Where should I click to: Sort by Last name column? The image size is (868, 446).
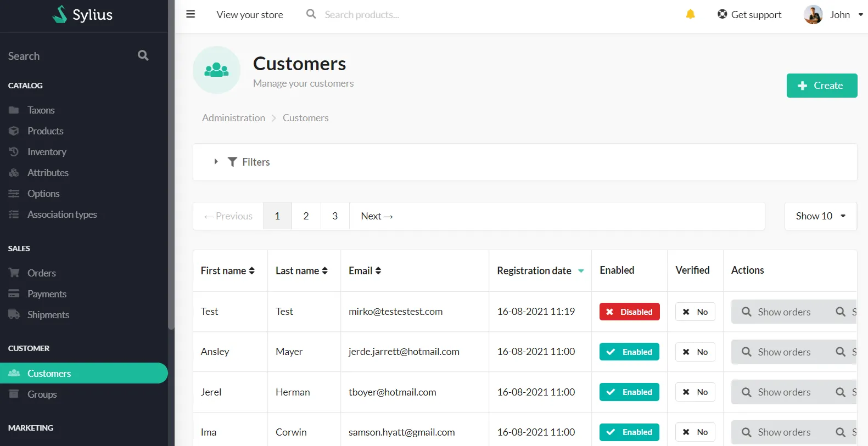pyautogui.click(x=301, y=270)
